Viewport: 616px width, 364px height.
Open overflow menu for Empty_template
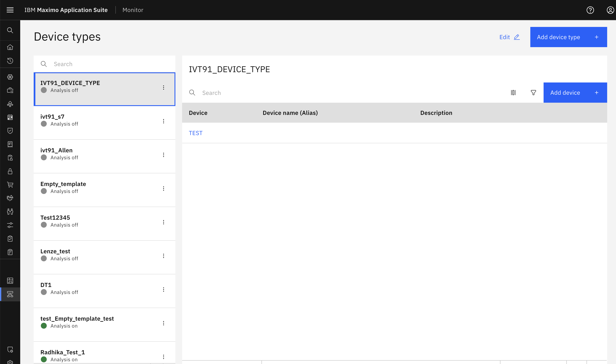point(163,188)
